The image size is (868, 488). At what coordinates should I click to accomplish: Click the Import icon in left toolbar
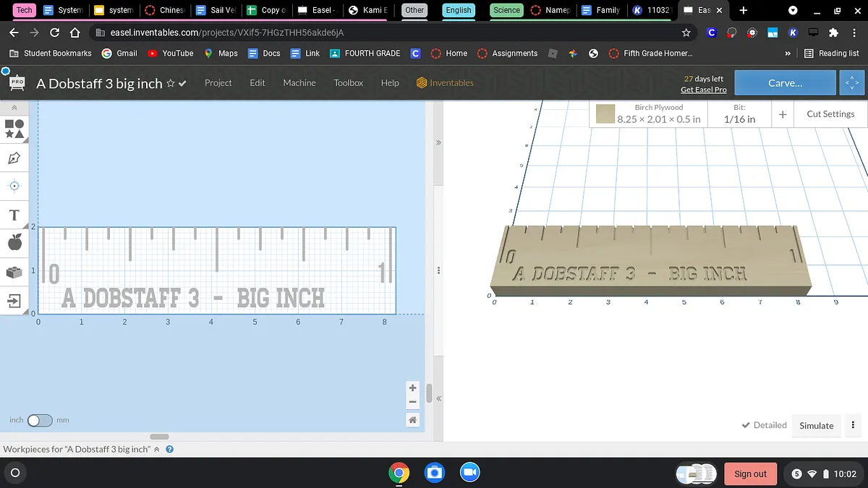pos(14,301)
